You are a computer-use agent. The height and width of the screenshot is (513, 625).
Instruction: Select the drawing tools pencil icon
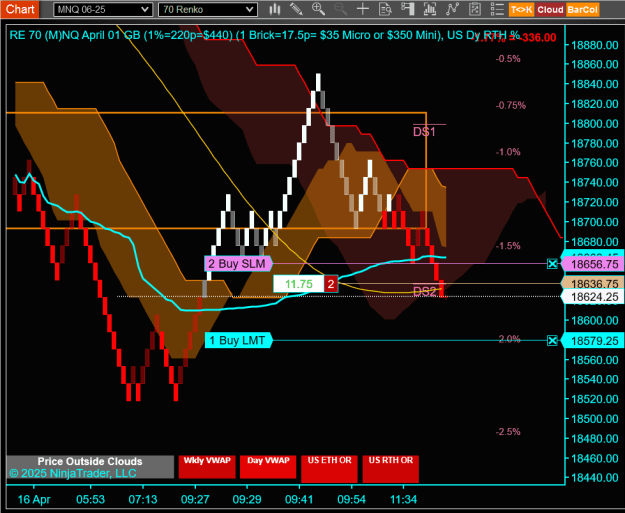click(x=296, y=9)
